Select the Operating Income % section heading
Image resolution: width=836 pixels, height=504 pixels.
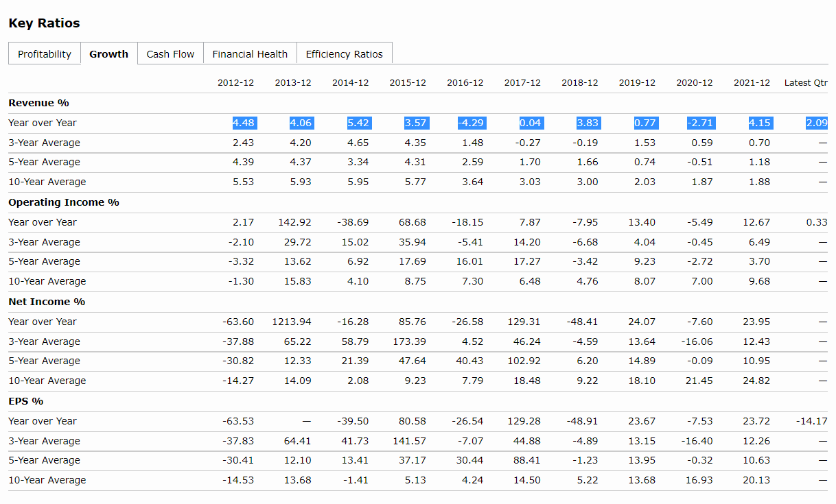(x=64, y=202)
